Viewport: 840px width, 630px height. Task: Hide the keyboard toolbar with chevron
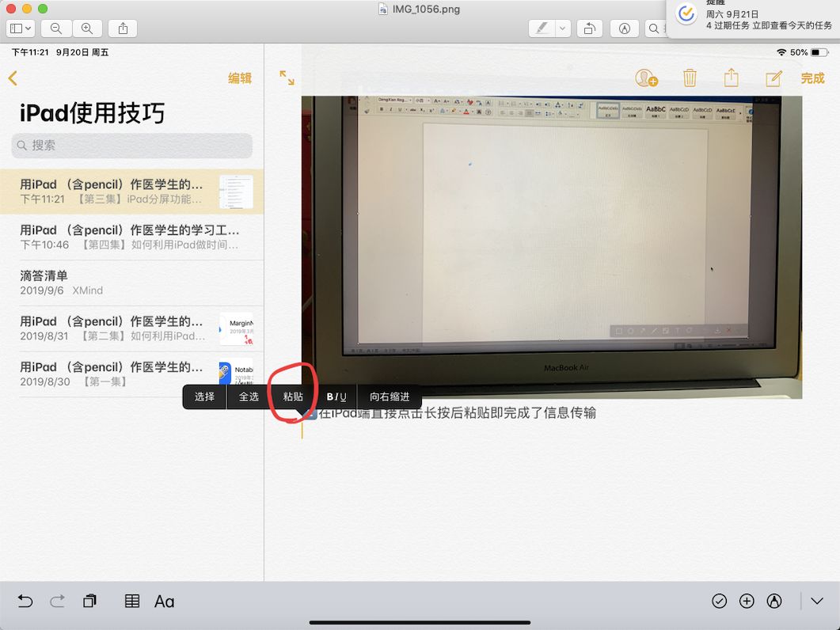coord(817,601)
